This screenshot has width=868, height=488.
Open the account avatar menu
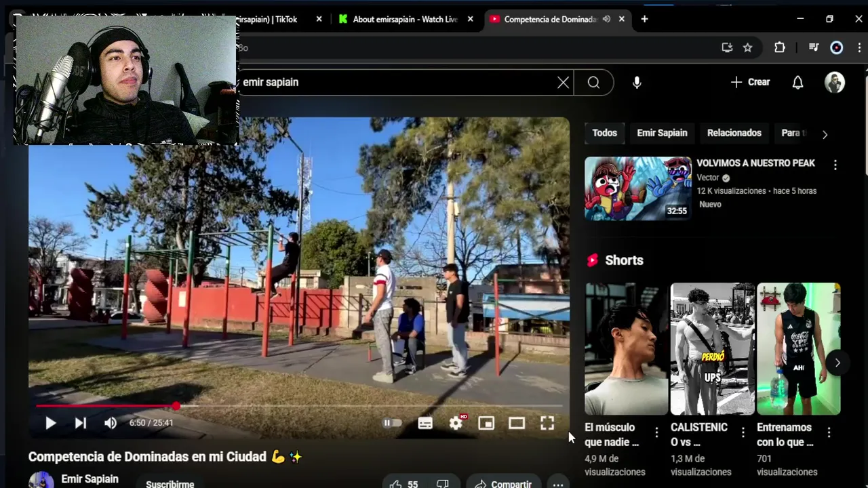pos(835,82)
